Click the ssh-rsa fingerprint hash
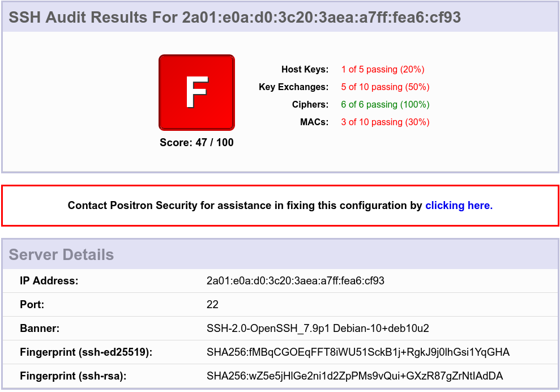The image size is (560, 392). pyautogui.click(x=354, y=376)
